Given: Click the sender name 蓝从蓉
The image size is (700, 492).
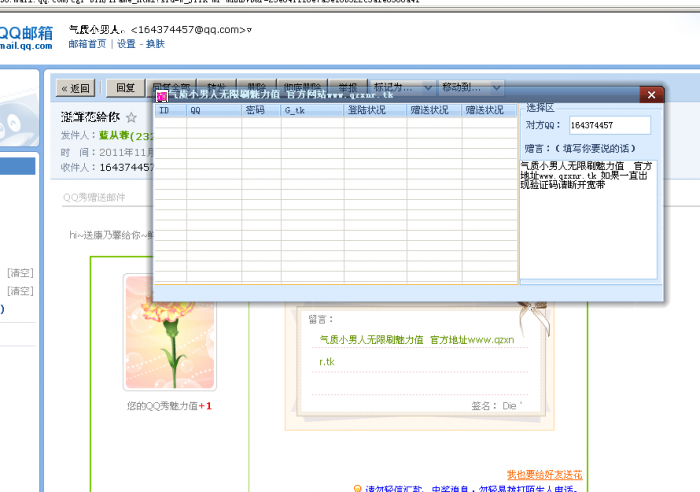Looking at the screenshot, I should 114,135.
